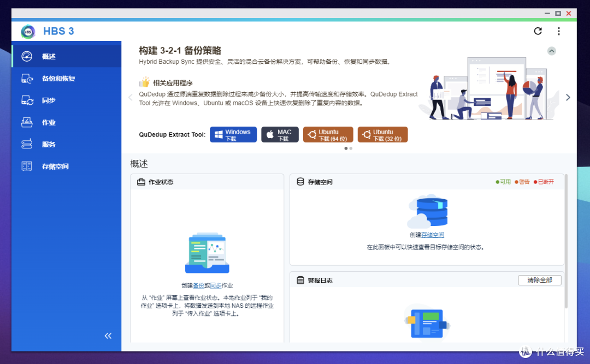Click the cloud storage illustration
The height and width of the screenshot is (364, 590).
point(428,211)
